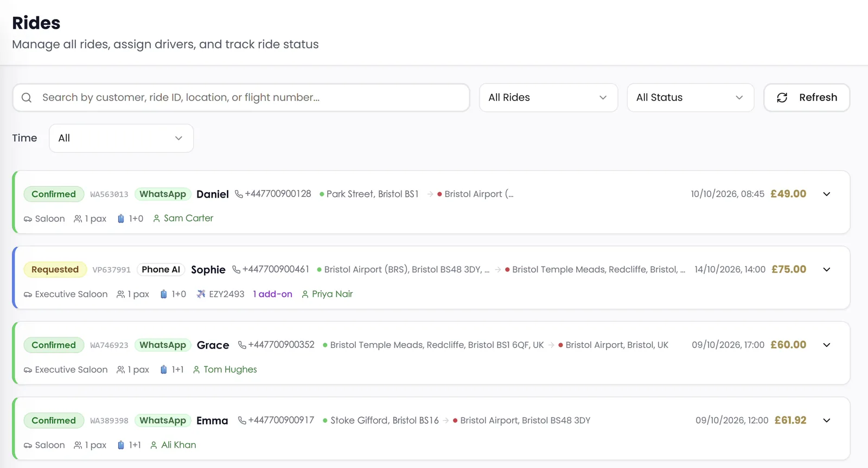
Task: Click the phone icon beside Daniel's number
Action: [239, 194]
